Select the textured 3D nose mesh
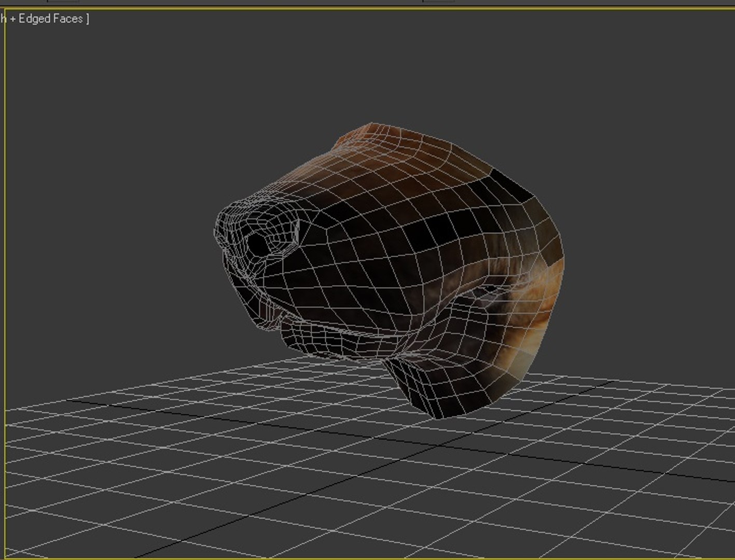The image size is (735, 560). [389, 270]
